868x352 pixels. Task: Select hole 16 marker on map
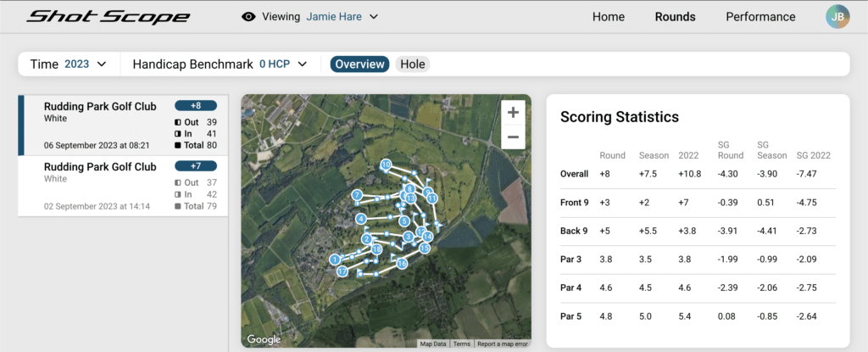click(402, 264)
